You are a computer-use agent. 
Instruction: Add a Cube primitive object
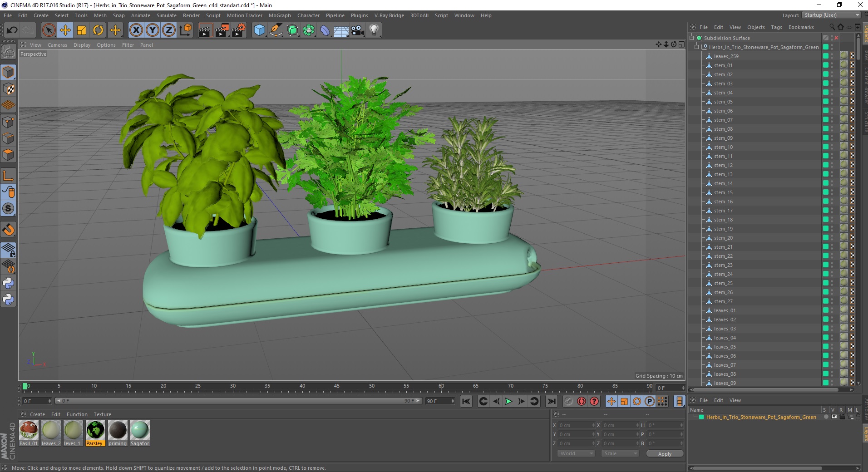[259, 30]
